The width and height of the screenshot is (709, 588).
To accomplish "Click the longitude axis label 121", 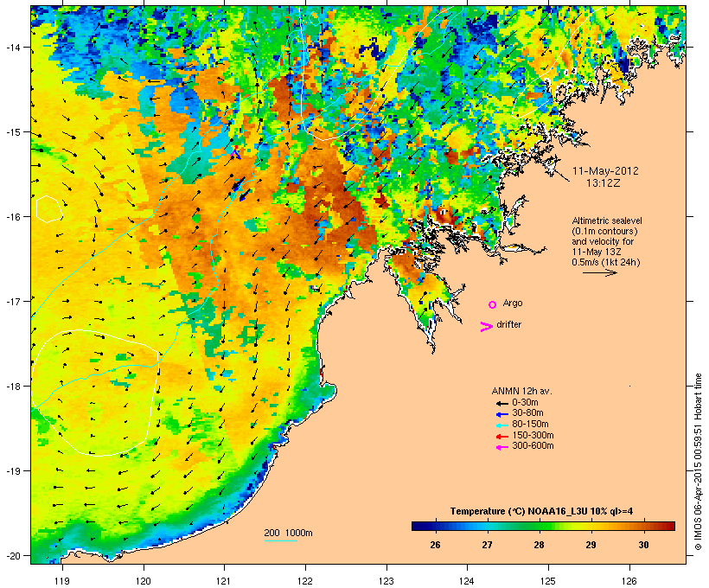I will pos(224,581).
